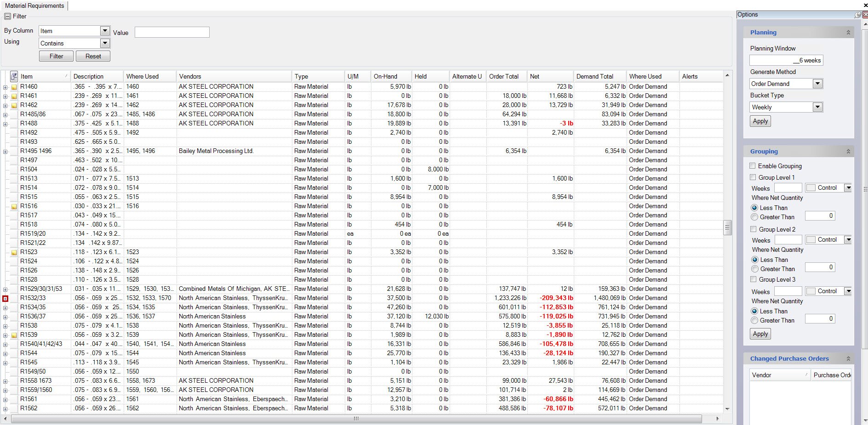The image size is (868, 425).
Task: Click the Net value -209,343 lb
Action: (556, 298)
